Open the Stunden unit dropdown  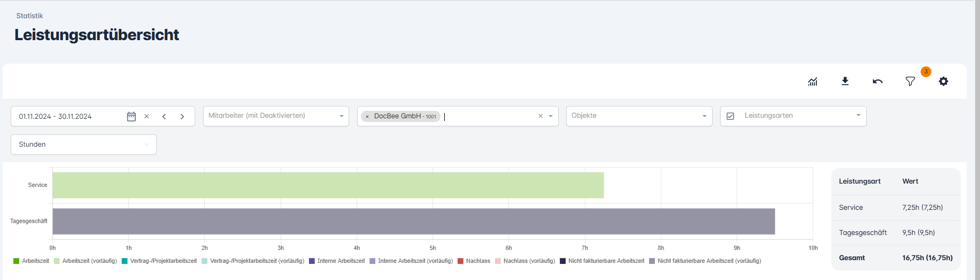[83, 145]
